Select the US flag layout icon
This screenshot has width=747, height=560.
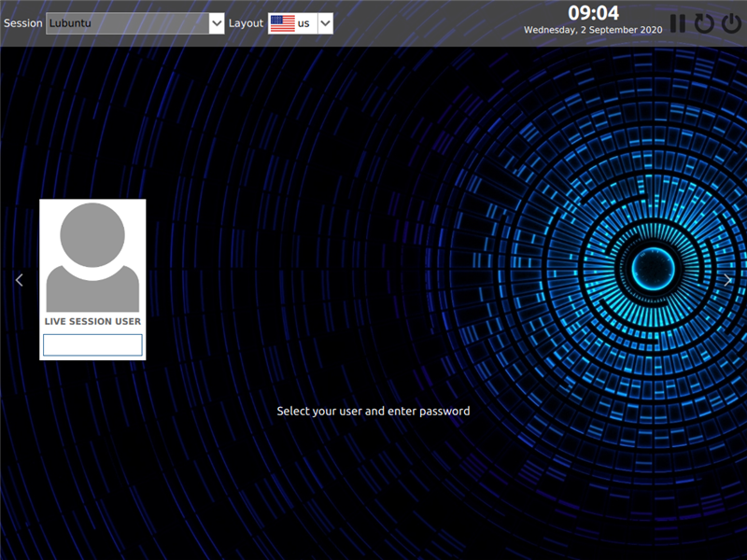coord(283,23)
